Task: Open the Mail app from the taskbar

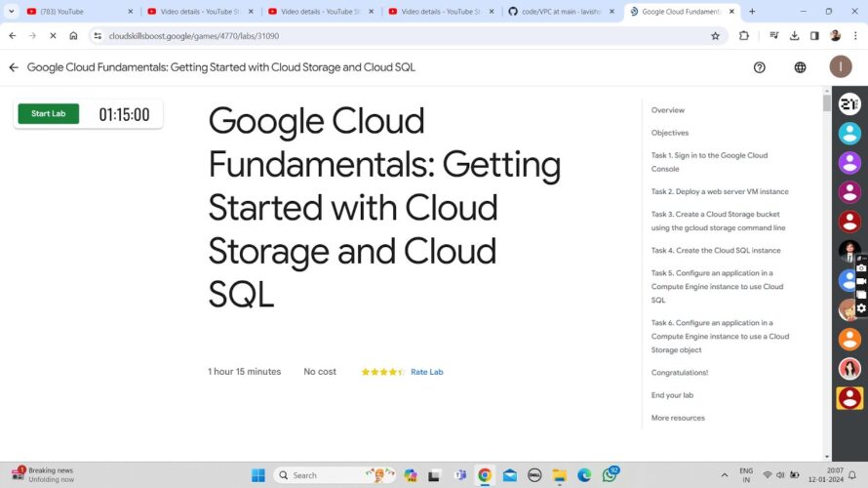Action: tap(510, 475)
